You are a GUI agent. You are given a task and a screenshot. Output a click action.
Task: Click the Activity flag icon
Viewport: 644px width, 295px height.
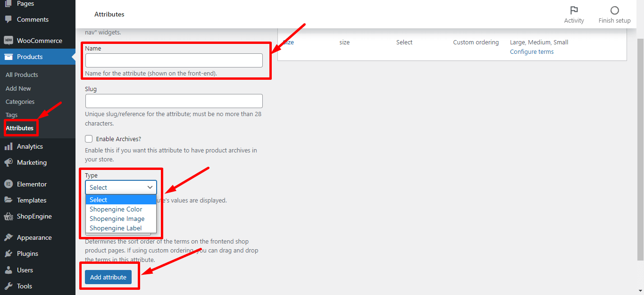[x=574, y=9]
